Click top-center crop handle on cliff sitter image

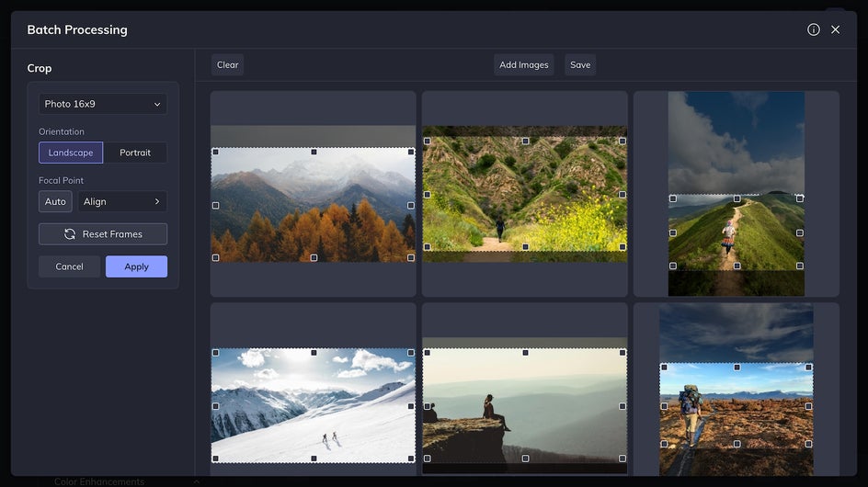tap(525, 353)
